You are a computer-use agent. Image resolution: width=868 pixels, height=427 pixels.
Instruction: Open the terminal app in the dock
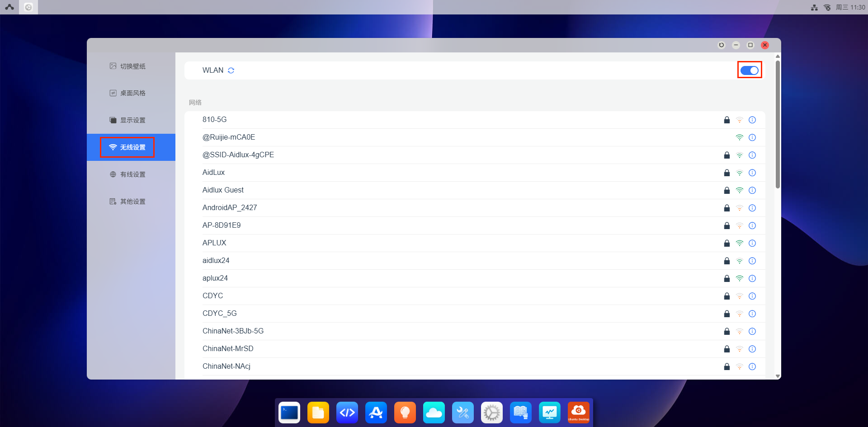coord(289,412)
